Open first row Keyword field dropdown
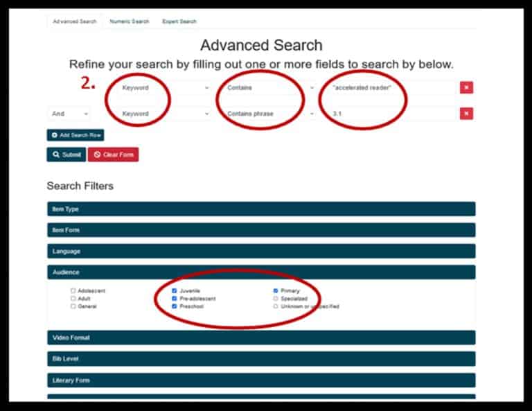The width and height of the screenshot is (532, 411). point(165,88)
